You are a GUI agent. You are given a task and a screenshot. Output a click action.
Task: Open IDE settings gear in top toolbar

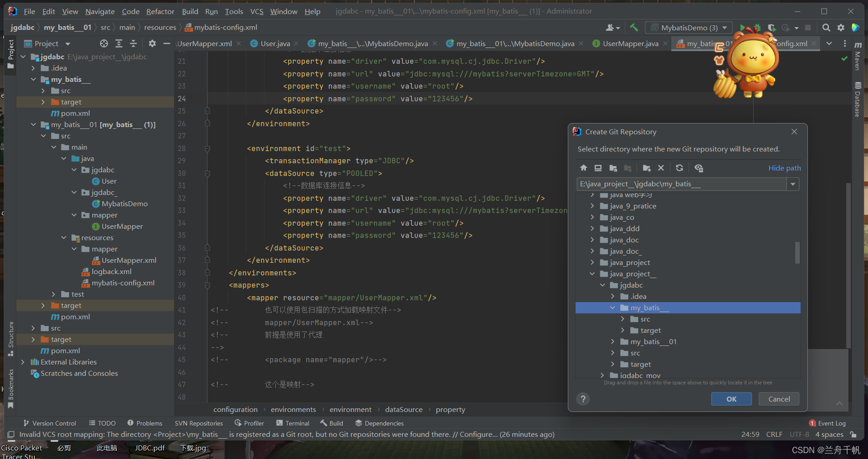pos(841,28)
